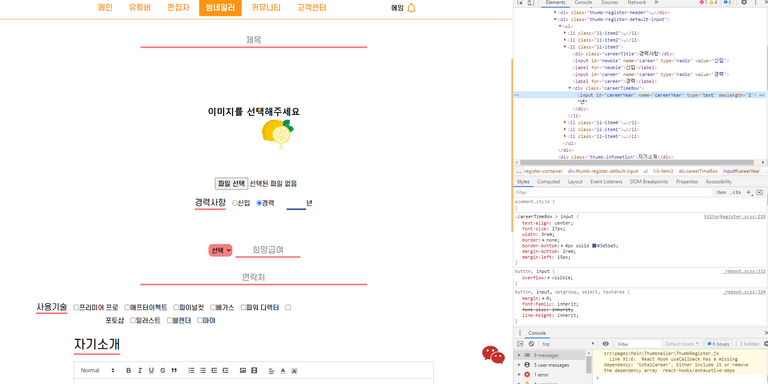Open the text background color icon

tap(294, 371)
